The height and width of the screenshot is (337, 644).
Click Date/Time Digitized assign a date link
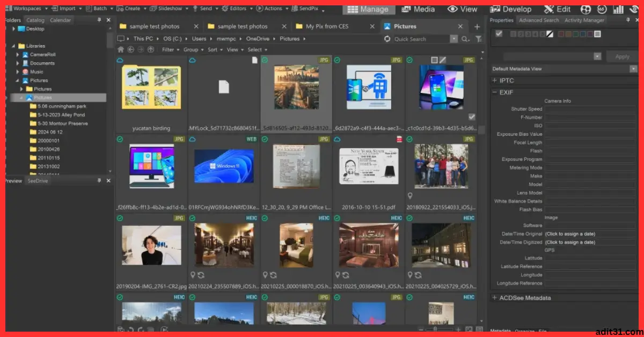coord(570,242)
